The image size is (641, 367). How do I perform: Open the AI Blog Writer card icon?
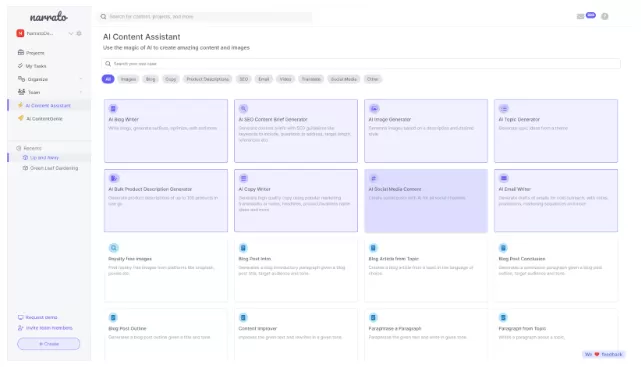[113, 108]
